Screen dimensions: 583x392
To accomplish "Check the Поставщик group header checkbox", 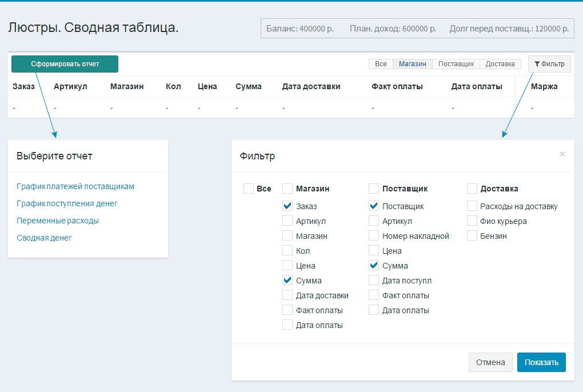I will click(x=374, y=189).
